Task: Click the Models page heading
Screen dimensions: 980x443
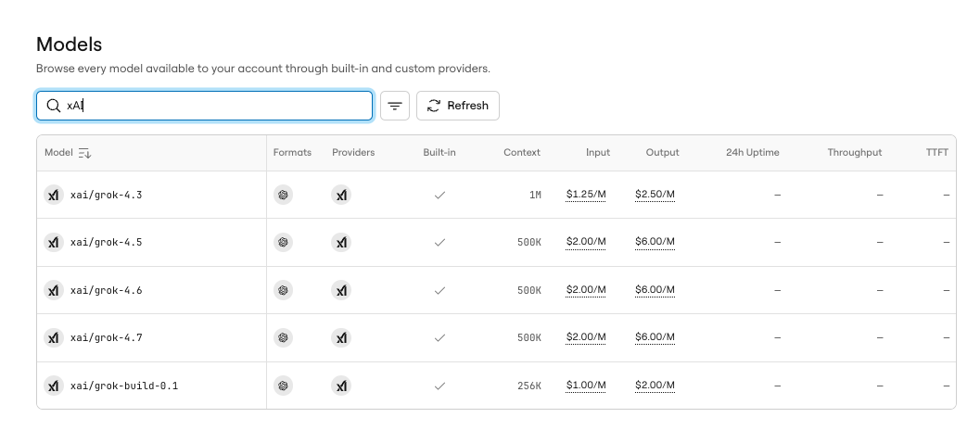Action: coord(69,44)
